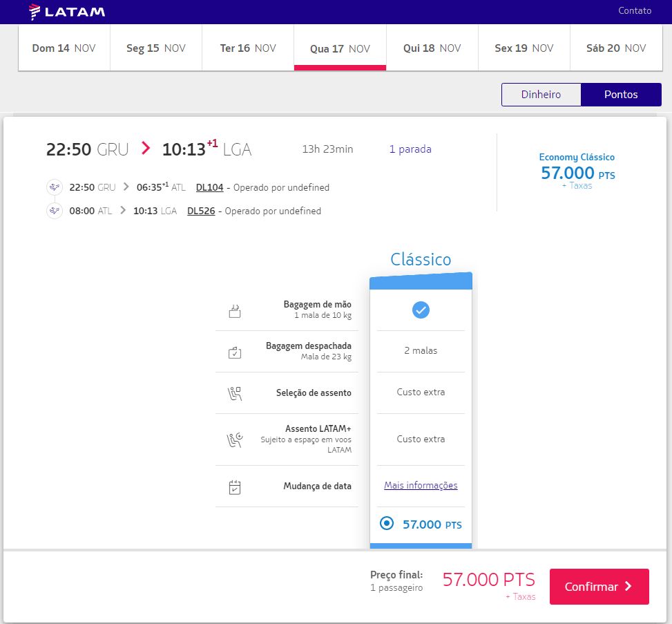Click the checked baggage icon

click(x=235, y=352)
